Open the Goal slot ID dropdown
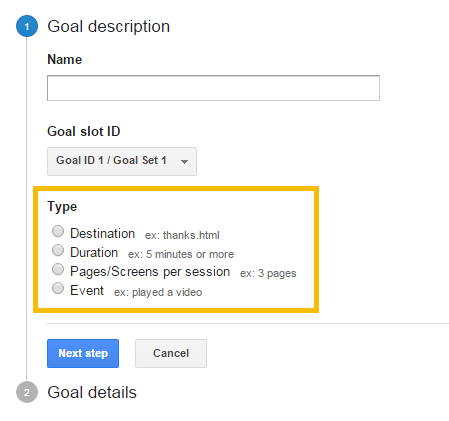The width and height of the screenshot is (449, 421). click(122, 161)
